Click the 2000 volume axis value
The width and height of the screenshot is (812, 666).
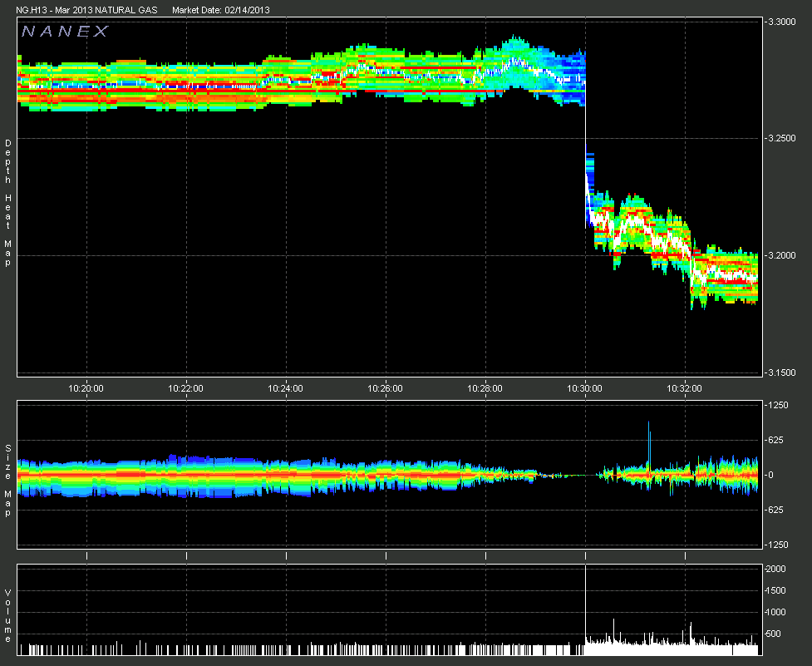[776, 569]
